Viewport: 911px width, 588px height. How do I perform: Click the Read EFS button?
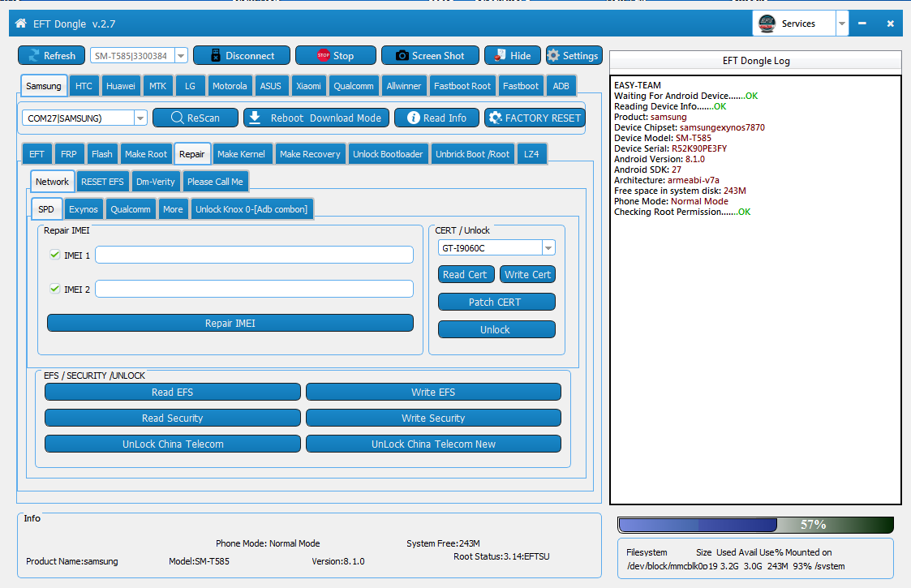(x=173, y=393)
